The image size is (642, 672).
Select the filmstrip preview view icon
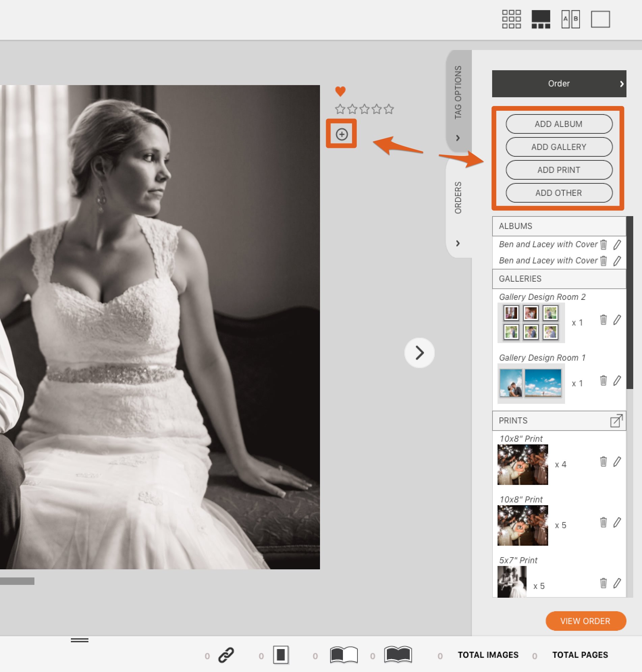[x=541, y=19]
